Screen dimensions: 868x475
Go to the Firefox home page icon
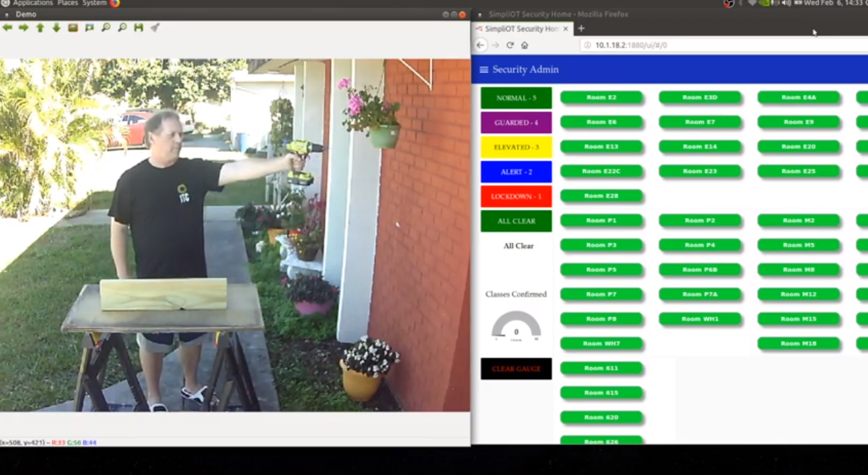(525, 45)
